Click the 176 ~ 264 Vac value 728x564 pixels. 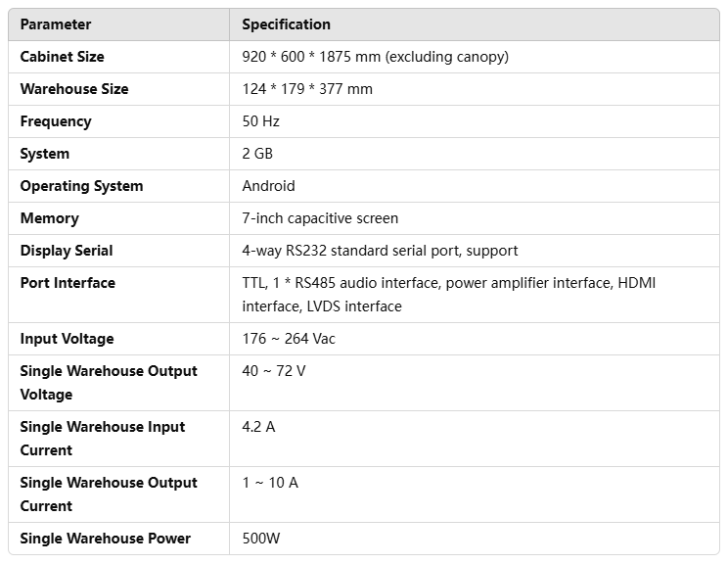(x=290, y=339)
